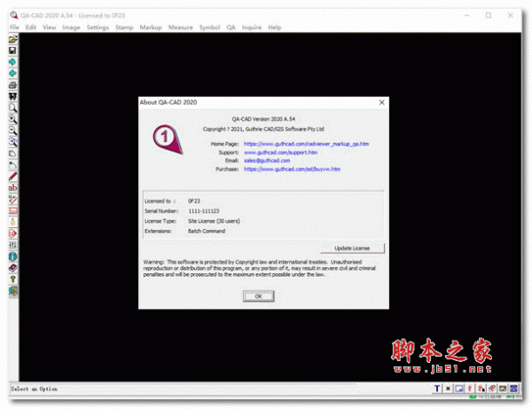
Task: Click the blue T text icon in status bar
Action: 437,389
